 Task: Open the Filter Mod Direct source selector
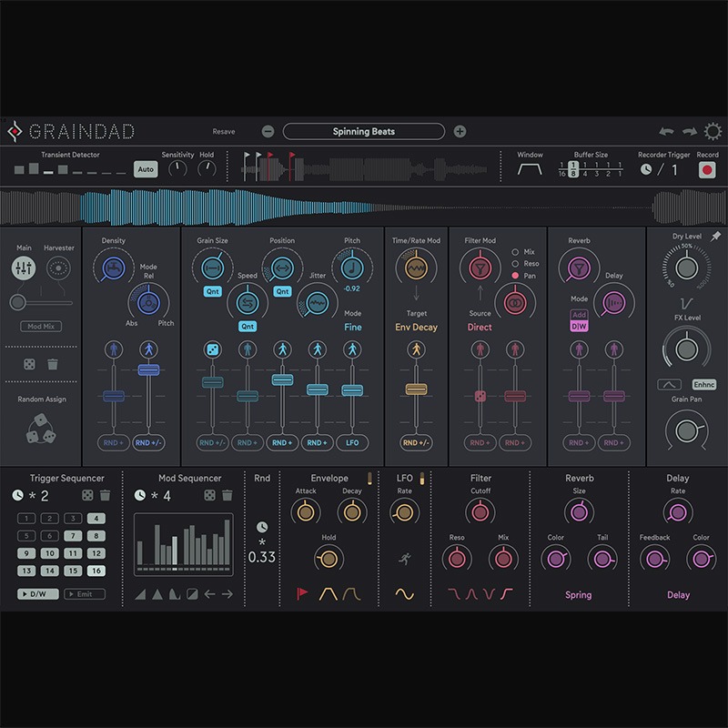pos(480,327)
